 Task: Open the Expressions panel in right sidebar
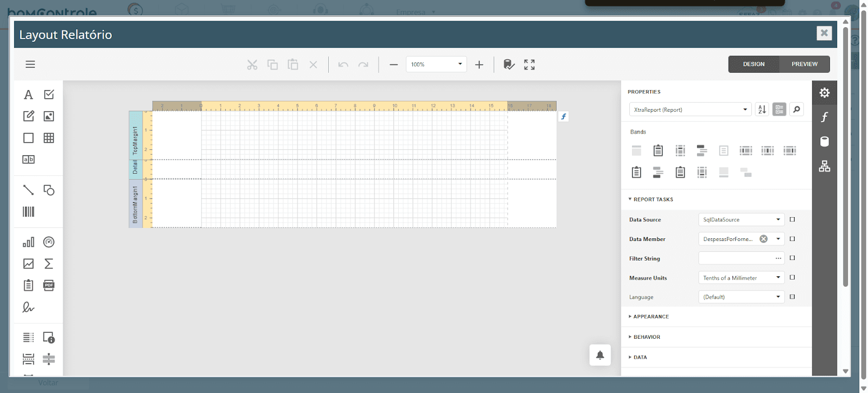click(x=825, y=117)
